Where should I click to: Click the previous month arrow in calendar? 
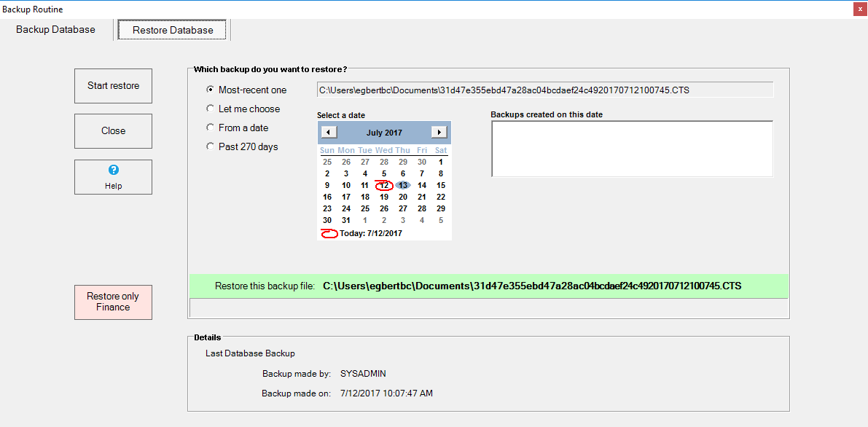click(x=329, y=132)
